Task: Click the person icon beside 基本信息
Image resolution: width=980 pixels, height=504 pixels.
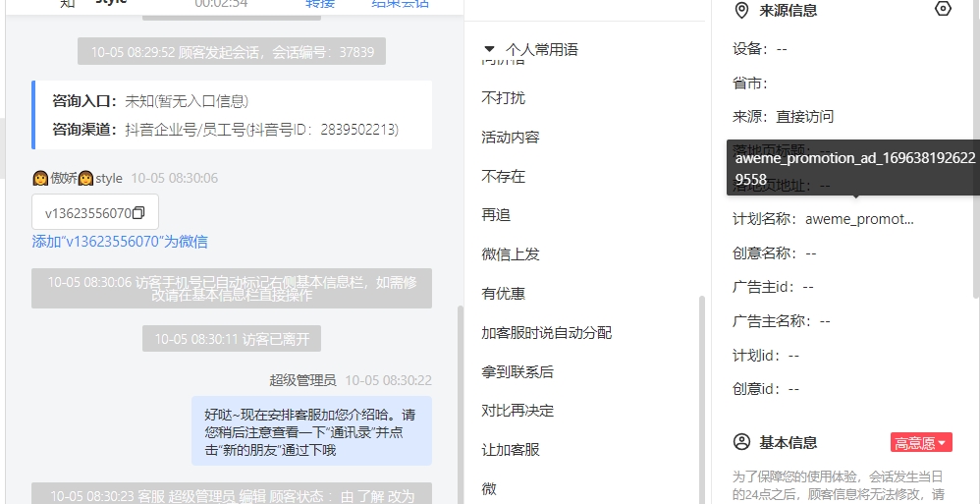Action: pos(741,443)
